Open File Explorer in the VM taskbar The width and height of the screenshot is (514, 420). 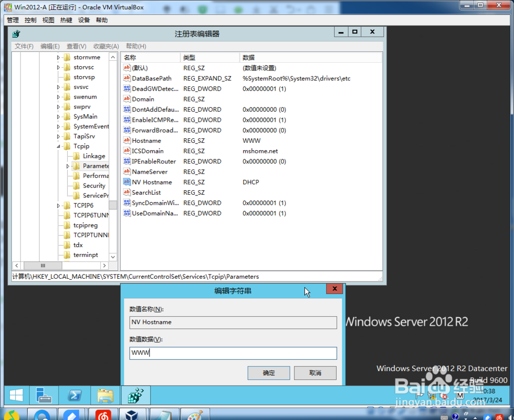pyautogui.click(x=105, y=395)
